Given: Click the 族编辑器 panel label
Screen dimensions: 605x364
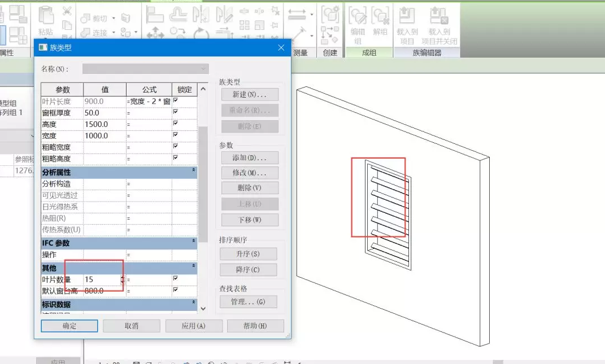Looking at the screenshot, I should pos(428,52).
